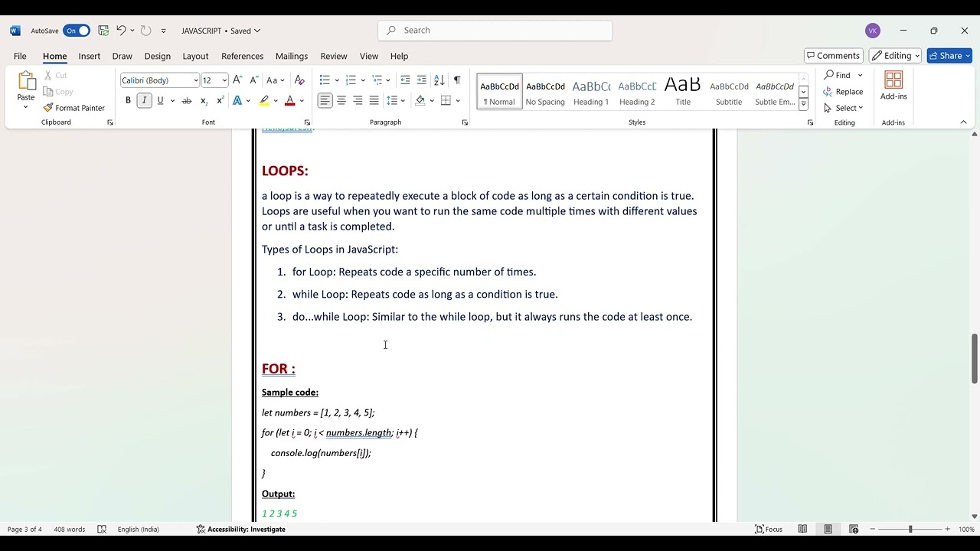Open line and paragraph spacing dropdown
The height and width of the screenshot is (551, 980).
click(403, 101)
